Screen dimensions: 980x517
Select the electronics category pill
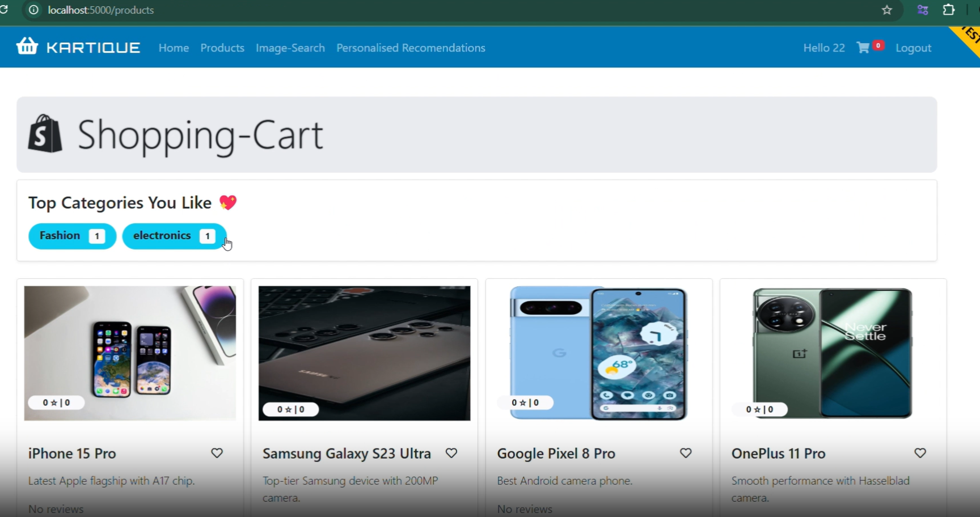[175, 236]
